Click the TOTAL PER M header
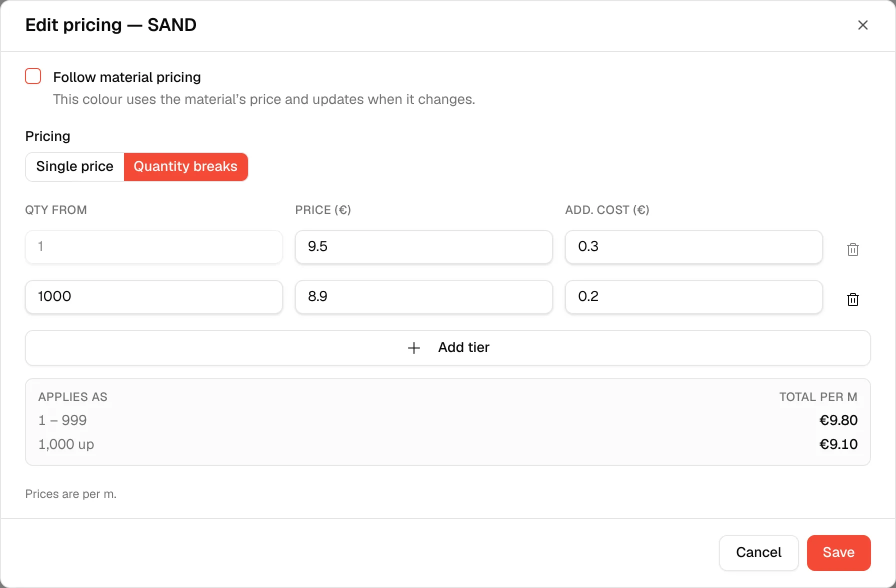The width and height of the screenshot is (896, 588). (818, 397)
